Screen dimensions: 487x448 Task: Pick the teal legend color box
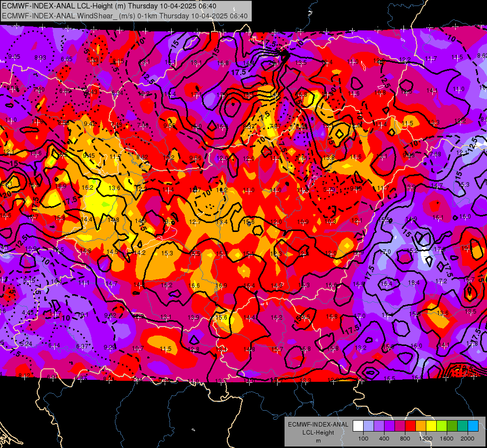point(463,426)
